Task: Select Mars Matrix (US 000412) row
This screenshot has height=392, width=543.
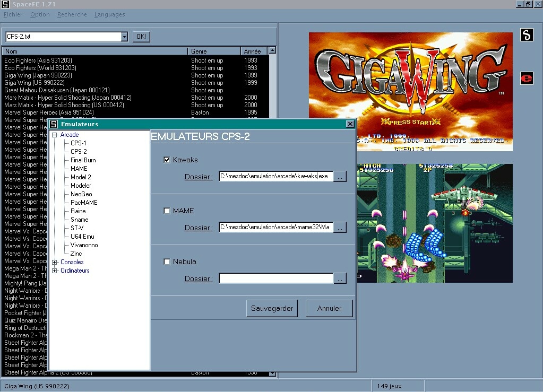Action: pyautogui.click(x=135, y=105)
